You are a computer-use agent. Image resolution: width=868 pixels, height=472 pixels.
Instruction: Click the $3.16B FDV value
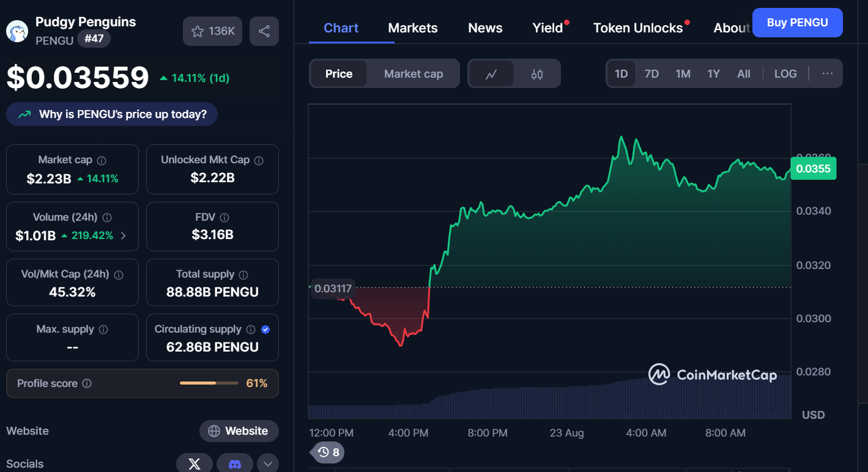[212, 235]
